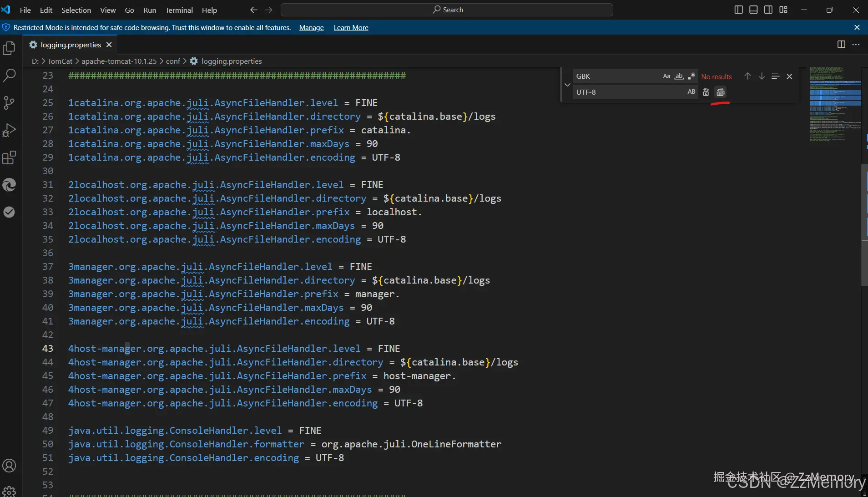
Task: Open Microsoft Edge Tools in activity bar
Action: (x=9, y=185)
